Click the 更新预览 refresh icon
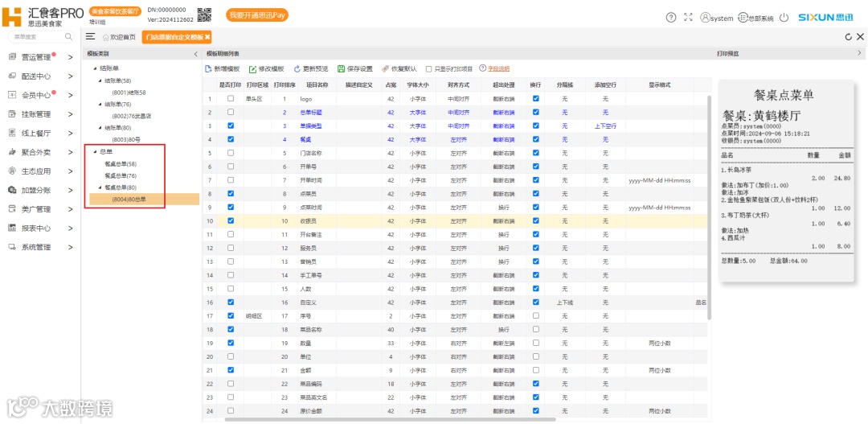Screen dimensions: 868x424 tap(297, 68)
